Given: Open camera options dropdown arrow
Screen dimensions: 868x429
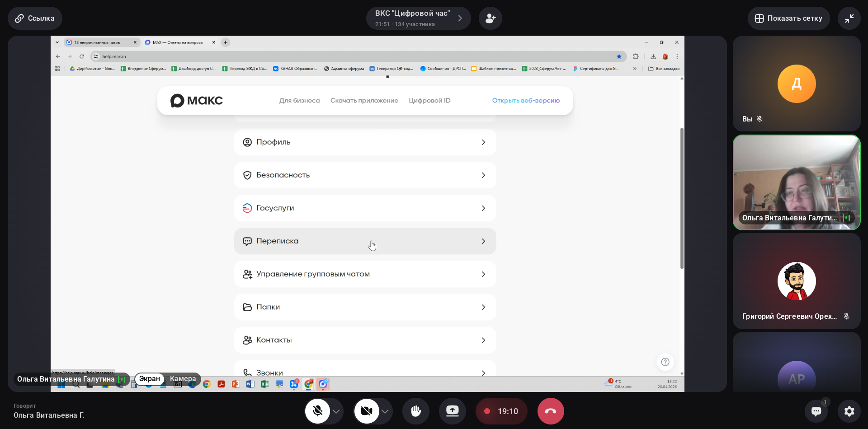Looking at the screenshot, I should (385, 411).
